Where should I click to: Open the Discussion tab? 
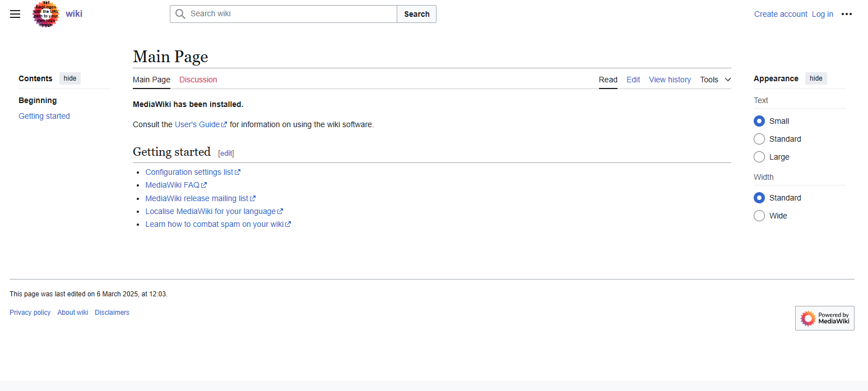pyautogui.click(x=198, y=80)
